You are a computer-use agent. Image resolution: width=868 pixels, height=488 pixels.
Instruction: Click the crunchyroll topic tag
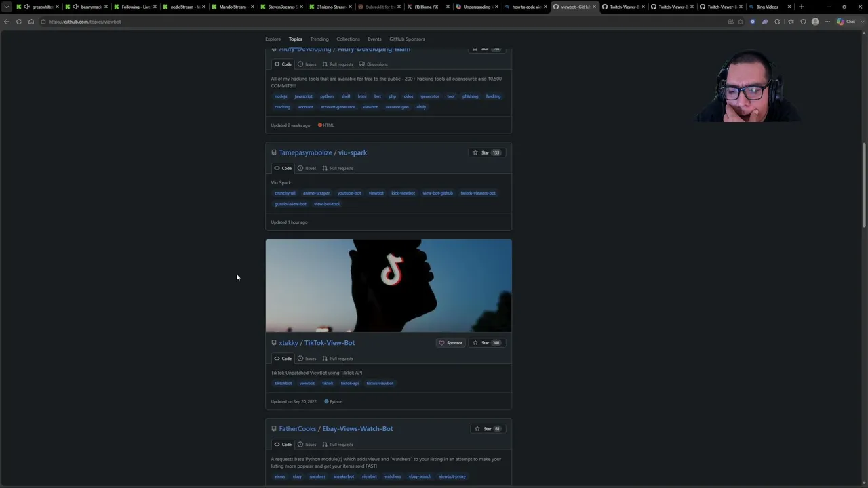pos(285,193)
